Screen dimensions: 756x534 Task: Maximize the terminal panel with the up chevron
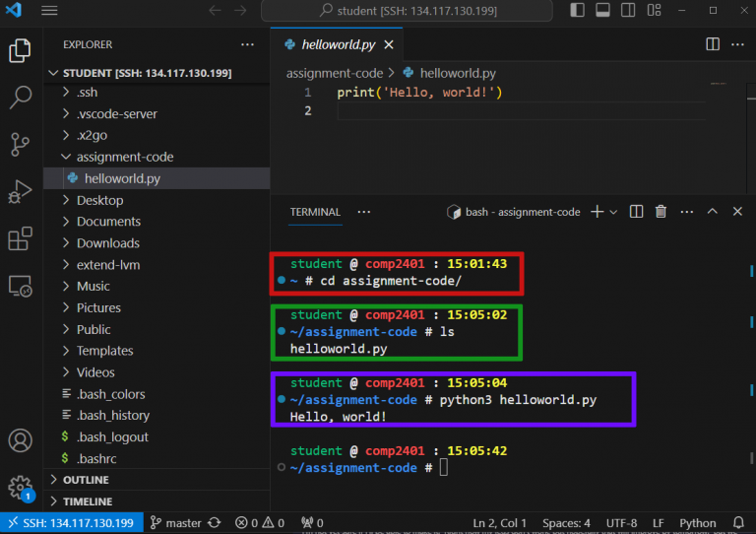point(713,212)
